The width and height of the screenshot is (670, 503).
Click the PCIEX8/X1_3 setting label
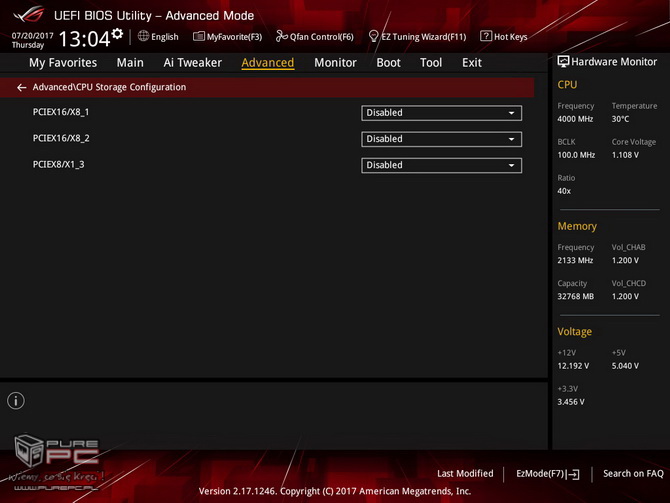click(x=59, y=165)
